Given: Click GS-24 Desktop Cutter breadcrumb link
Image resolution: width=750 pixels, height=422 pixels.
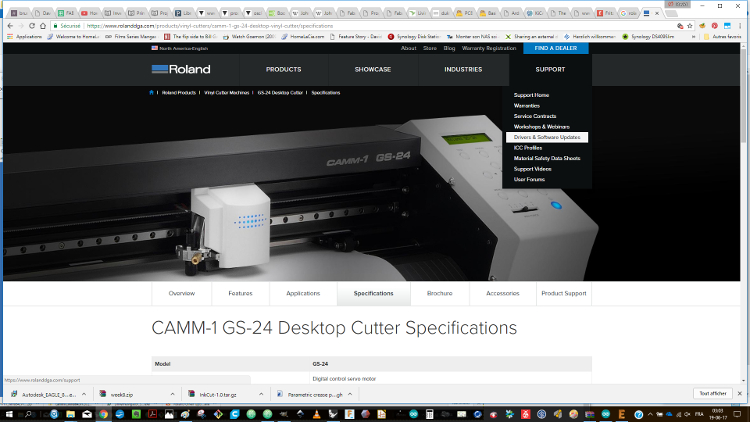Looking at the screenshot, I should coord(280,93).
